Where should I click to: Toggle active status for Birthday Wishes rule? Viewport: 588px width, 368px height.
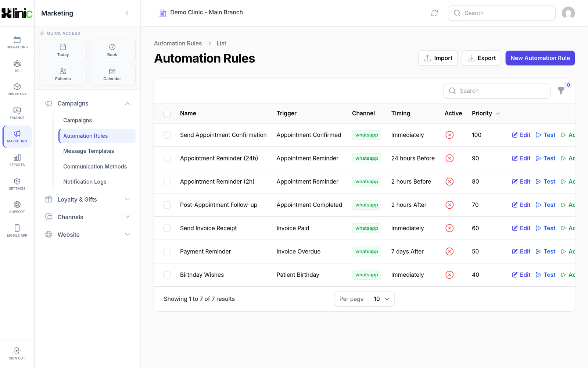tap(449, 275)
